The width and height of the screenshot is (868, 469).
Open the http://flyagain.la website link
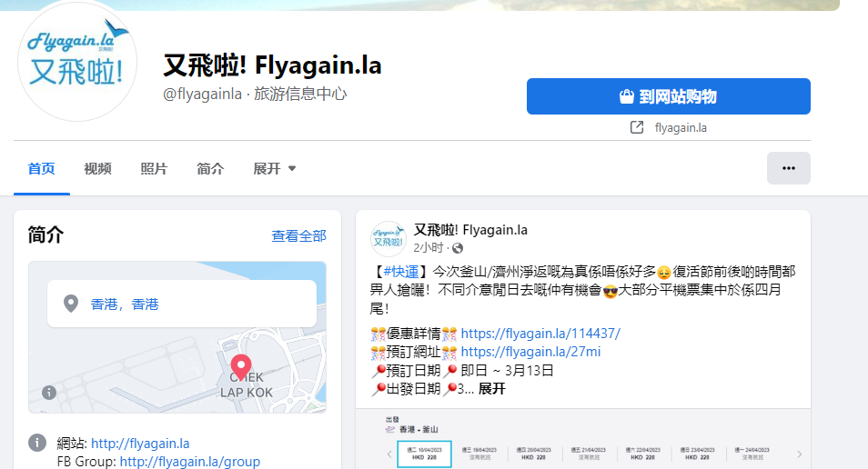[x=140, y=444]
